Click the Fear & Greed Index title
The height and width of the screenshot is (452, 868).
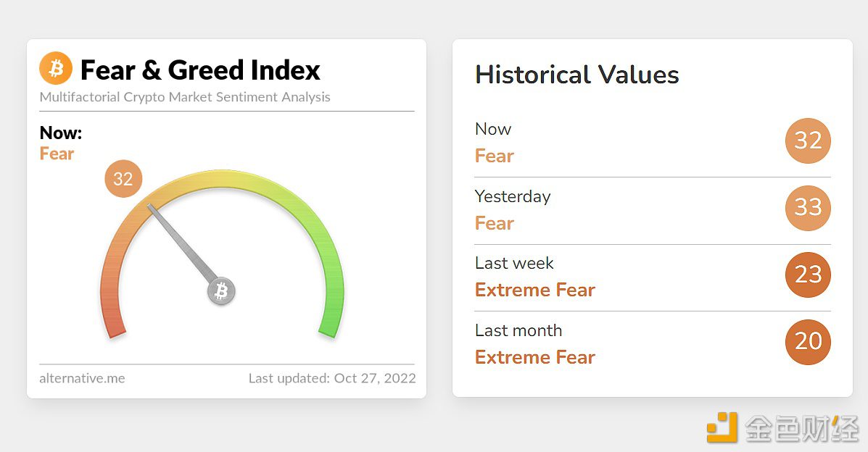click(x=200, y=70)
